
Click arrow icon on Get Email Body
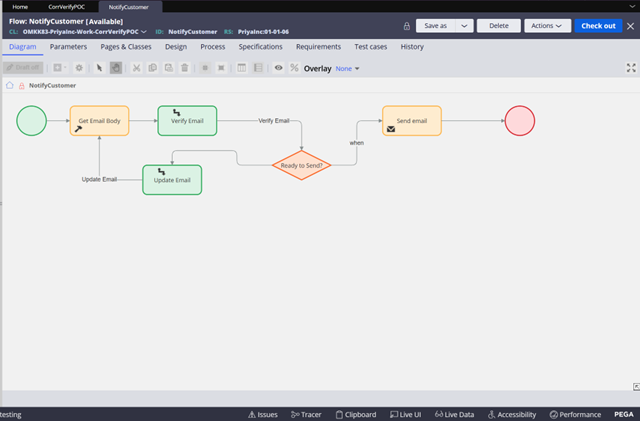click(78, 129)
